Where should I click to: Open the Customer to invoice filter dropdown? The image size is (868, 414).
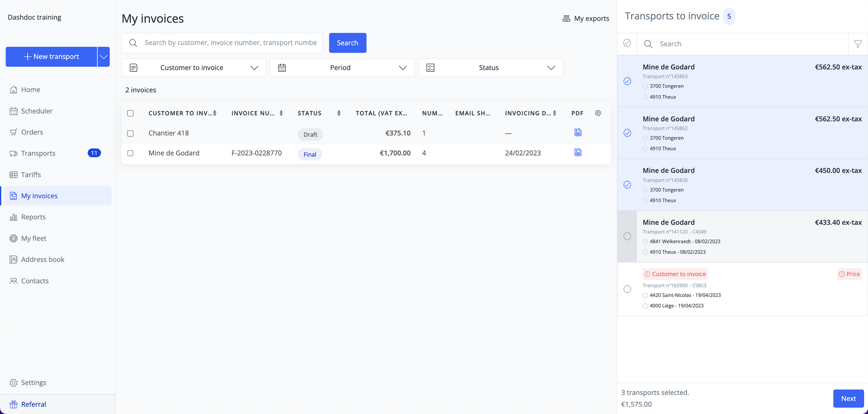coord(194,67)
